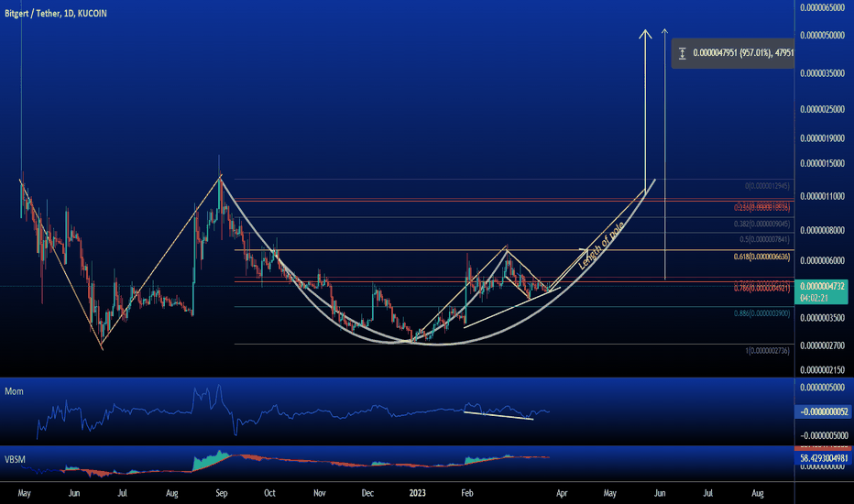Click the 0.0000015000 price axis label
Viewport: 854px width, 504px height.
pos(823,163)
